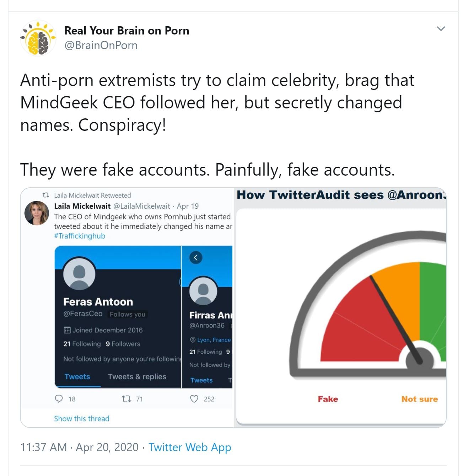This screenshot has width=468, height=476.
Task: Click Laila Mickelwait's profile photo
Action: [x=37, y=213]
